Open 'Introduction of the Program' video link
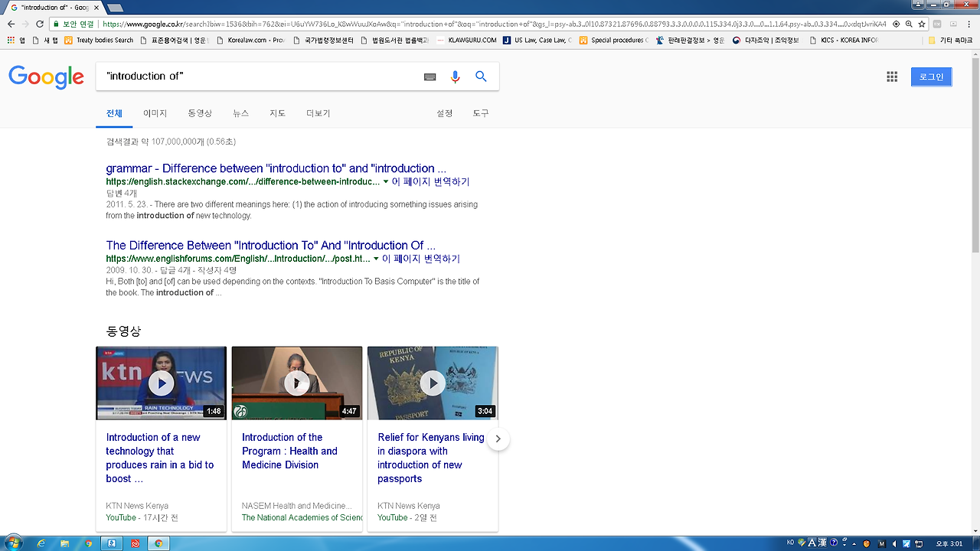This screenshot has width=980, height=551. [289, 451]
